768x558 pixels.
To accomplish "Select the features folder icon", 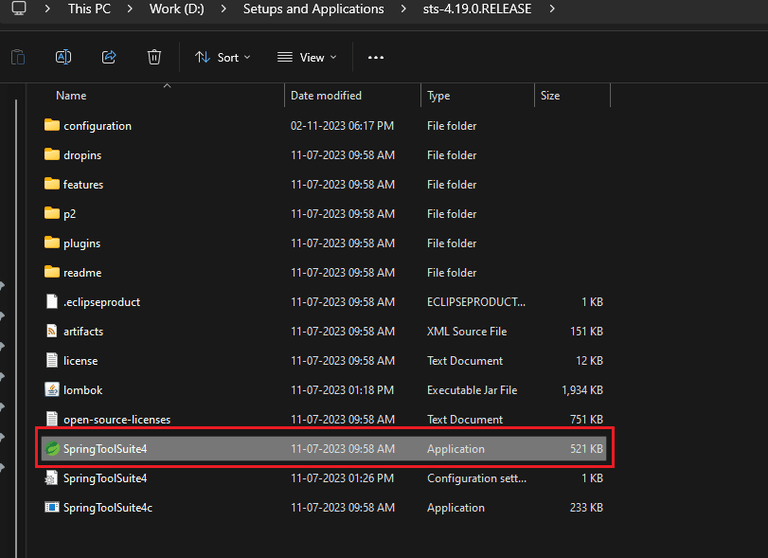I will pos(52,184).
